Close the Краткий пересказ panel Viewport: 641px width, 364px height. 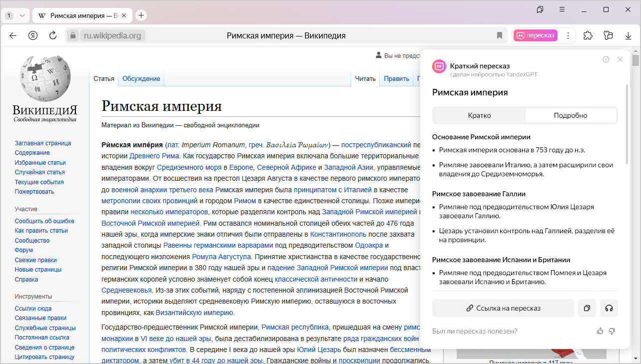point(620,59)
